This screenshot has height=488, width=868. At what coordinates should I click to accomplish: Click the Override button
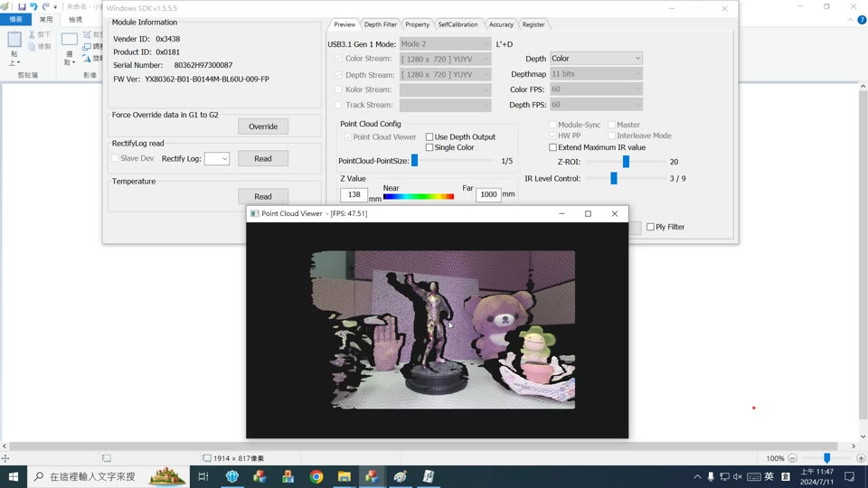pos(263,127)
